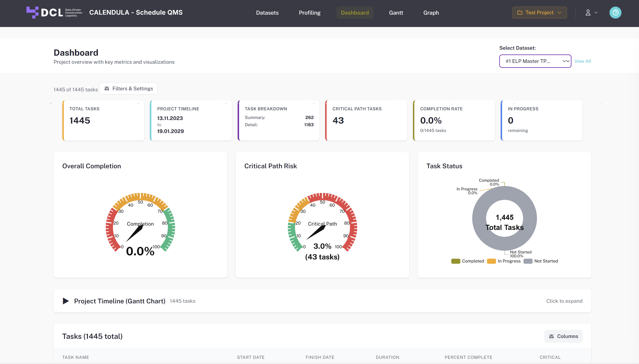The image size is (639, 364).
Task: Click the '(43 tasks)' label
Action: click(x=322, y=257)
